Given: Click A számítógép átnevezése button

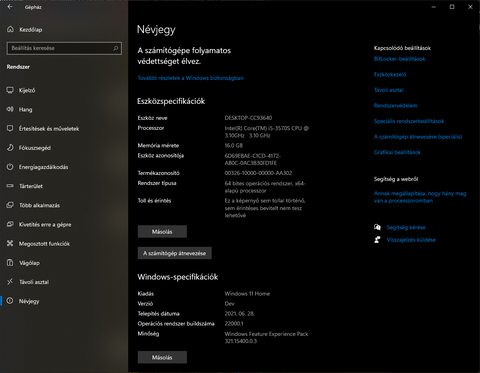Looking at the screenshot, I should tap(175, 253).
